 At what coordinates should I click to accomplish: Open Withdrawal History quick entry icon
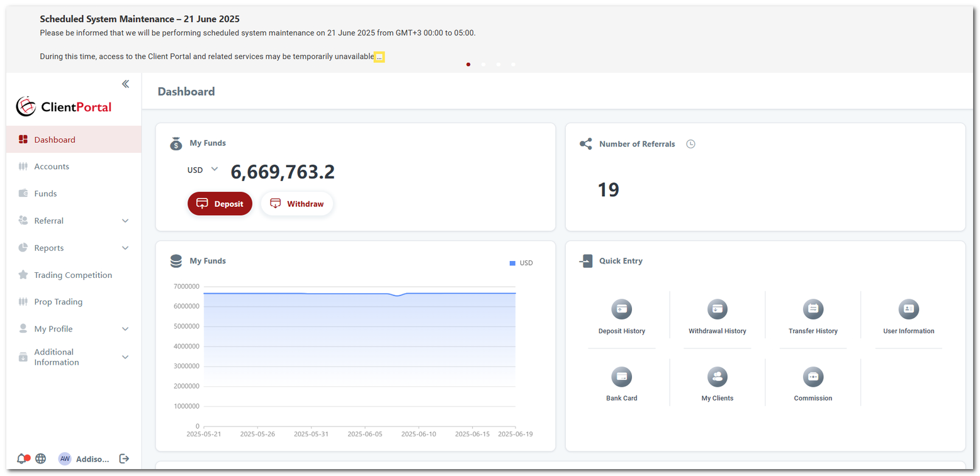coord(717,309)
